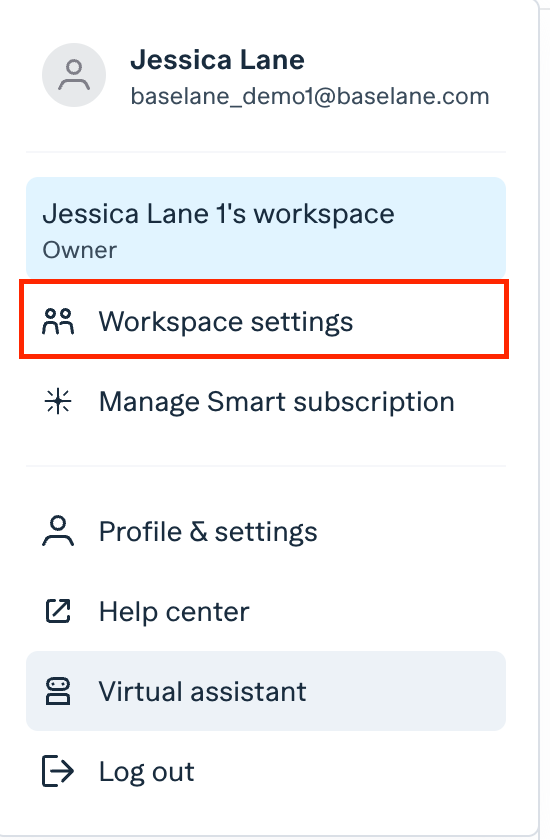Image resolution: width=550 pixels, height=840 pixels.
Task: Click the Virtual assistant text label
Action: [x=202, y=691]
